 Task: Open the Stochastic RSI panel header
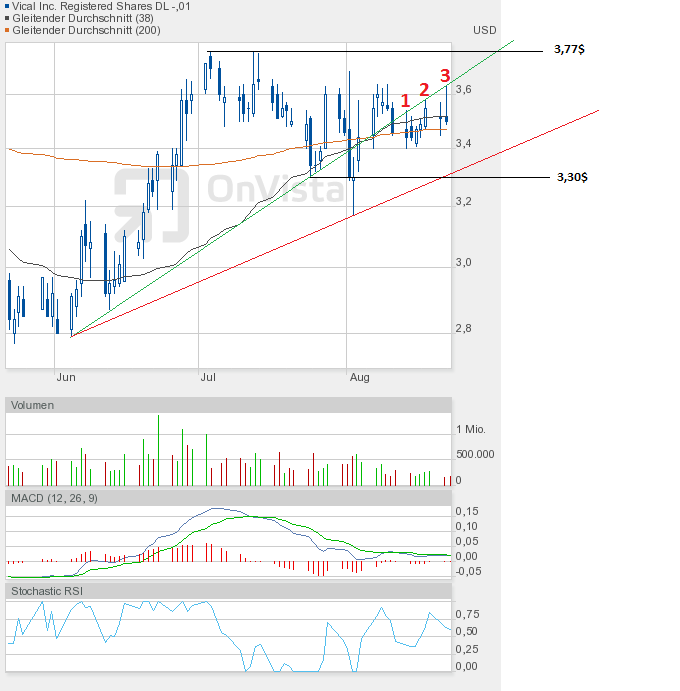pyautogui.click(x=48, y=592)
